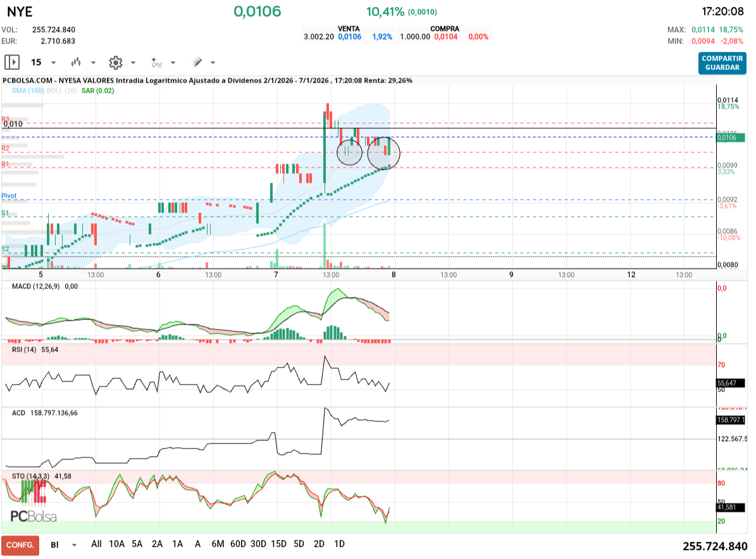This screenshot has width=756, height=559.
Task: Toggle the BOLL (20) indicator label
Action: pyautogui.click(x=62, y=91)
